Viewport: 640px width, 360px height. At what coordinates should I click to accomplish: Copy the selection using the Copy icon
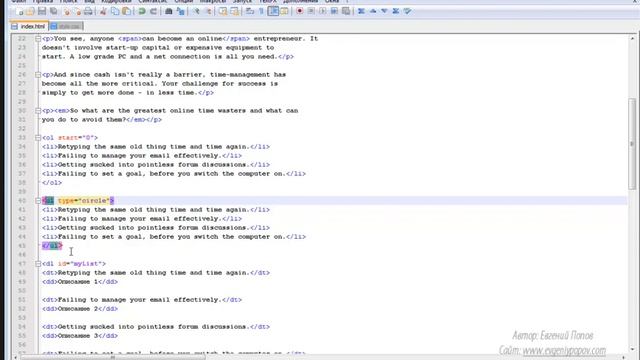pyautogui.click(x=115, y=11)
